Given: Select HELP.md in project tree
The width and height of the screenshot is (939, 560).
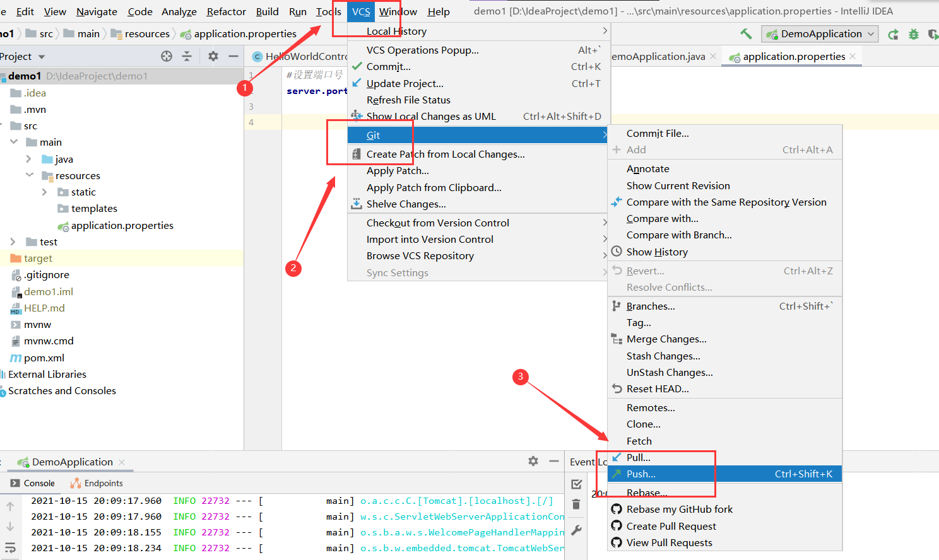Looking at the screenshot, I should pyautogui.click(x=44, y=308).
